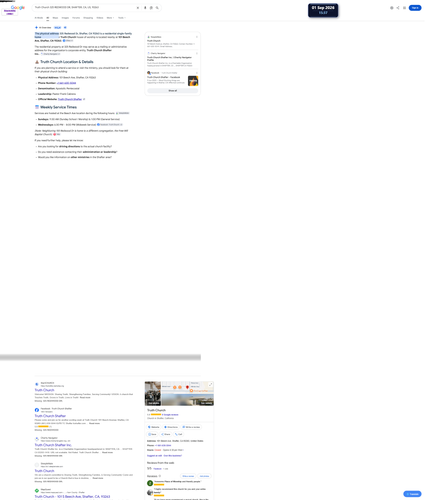Call the phone number in knowledge panel
Viewport: 427px width, 500px height.
coord(163,445)
